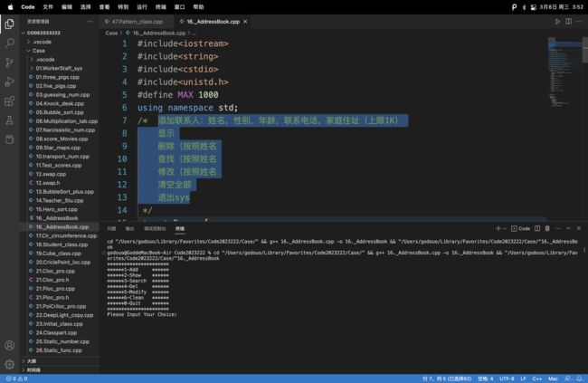Open Explorer panel more actions ellipsis
Image resolution: width=588 pixels, height=383 pixels.
pos(90,22)
